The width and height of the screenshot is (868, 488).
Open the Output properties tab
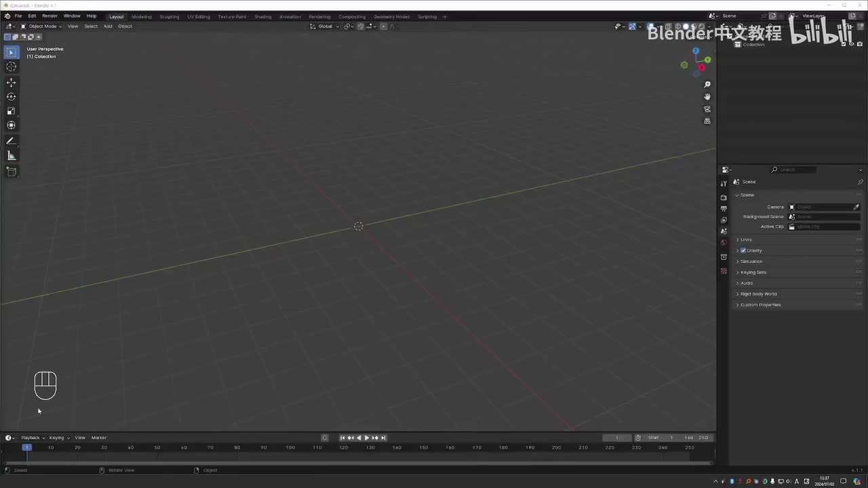[724, 209]
